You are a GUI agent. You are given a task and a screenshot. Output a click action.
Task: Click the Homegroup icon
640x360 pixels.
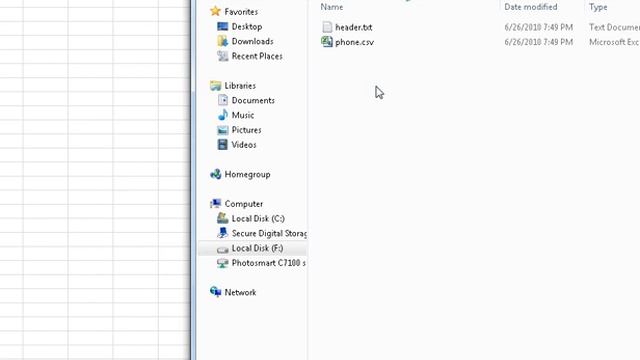pyautogui.click(x=216, y=174)
